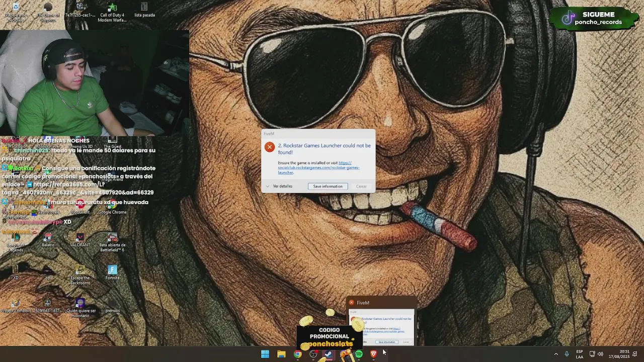This screenshot has height=362, width=644.
Task: Click the Cerrar button in FiveM error dialog
Action: pyautogui.click(x=361, y=187)
